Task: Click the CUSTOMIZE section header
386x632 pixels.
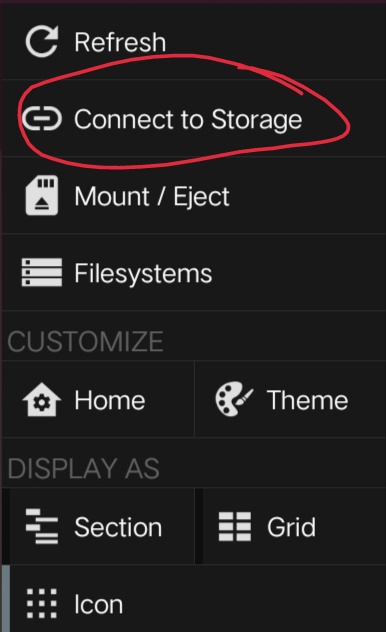Action: (85, 341)
